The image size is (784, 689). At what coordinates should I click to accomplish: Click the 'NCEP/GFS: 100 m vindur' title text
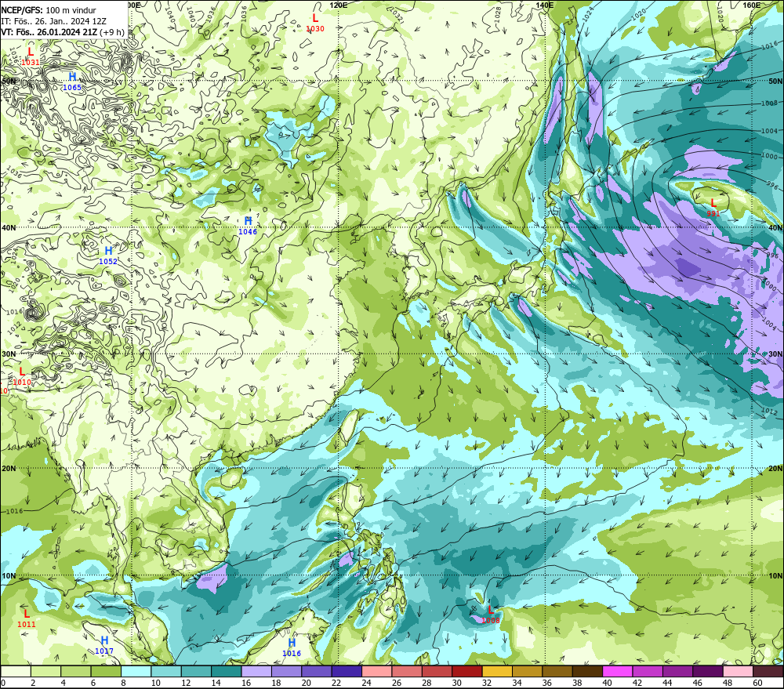[x=49, y=10]
